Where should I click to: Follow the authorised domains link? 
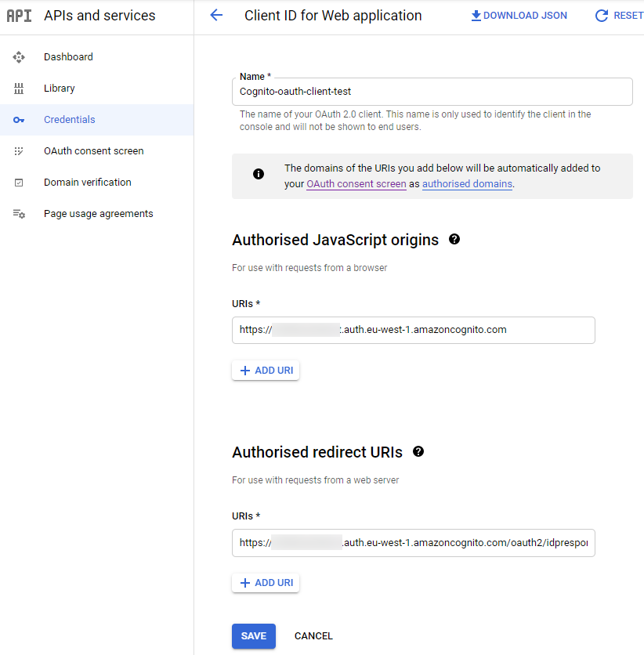click(x=468, y=184)
